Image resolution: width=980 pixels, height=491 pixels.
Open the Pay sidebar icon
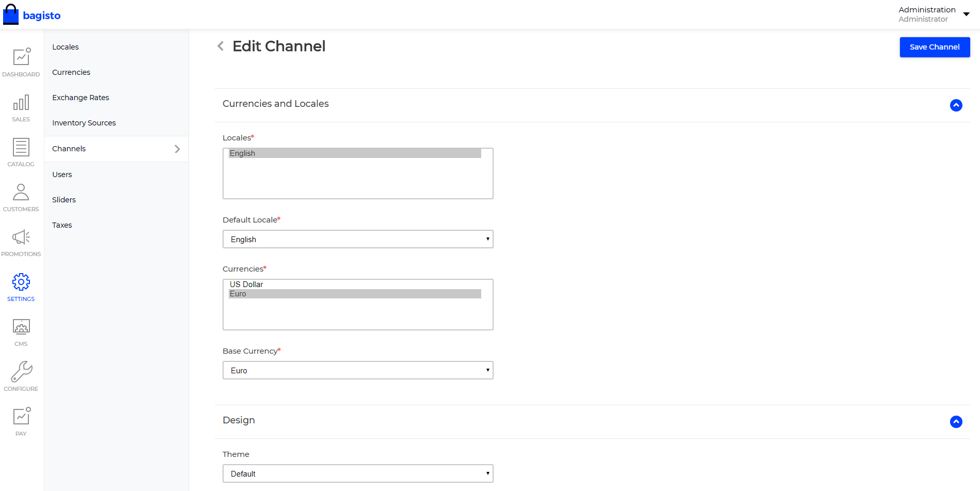[21, 417]
